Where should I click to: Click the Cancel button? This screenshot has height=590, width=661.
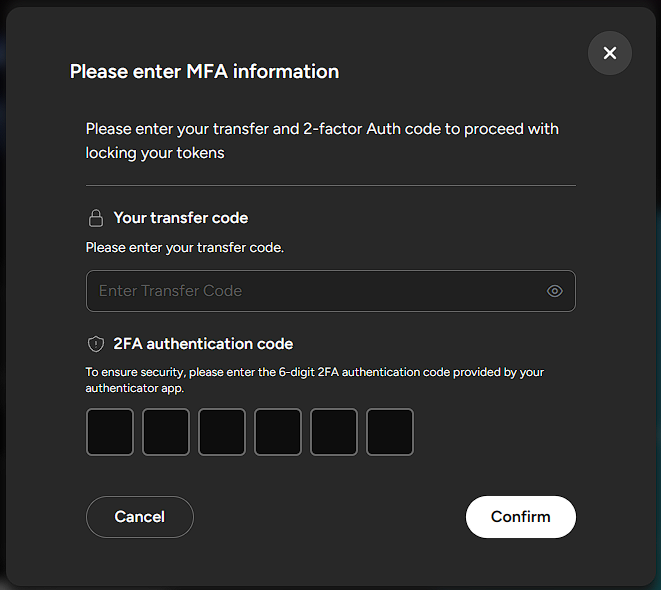click(140, 517)
